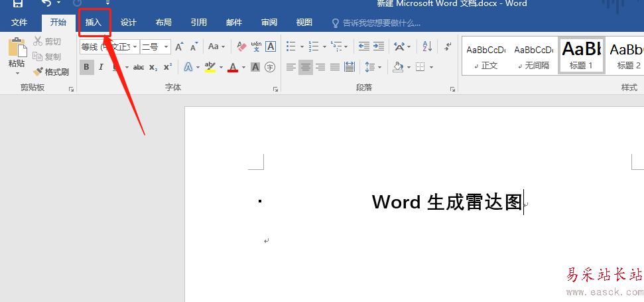Apply yellow text highlight color
Image resolution: width=644 pixels, height=302 pixels.
(210, 66)
